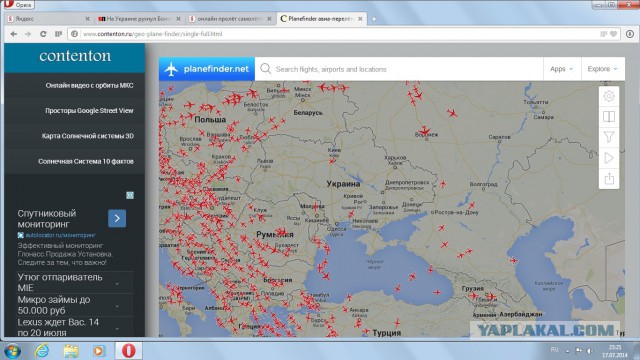The height and width of the screenshot is (360, 640).
Task: Open the Спутниковый мониторинг ad headline
Action: (x=47, y=219)
